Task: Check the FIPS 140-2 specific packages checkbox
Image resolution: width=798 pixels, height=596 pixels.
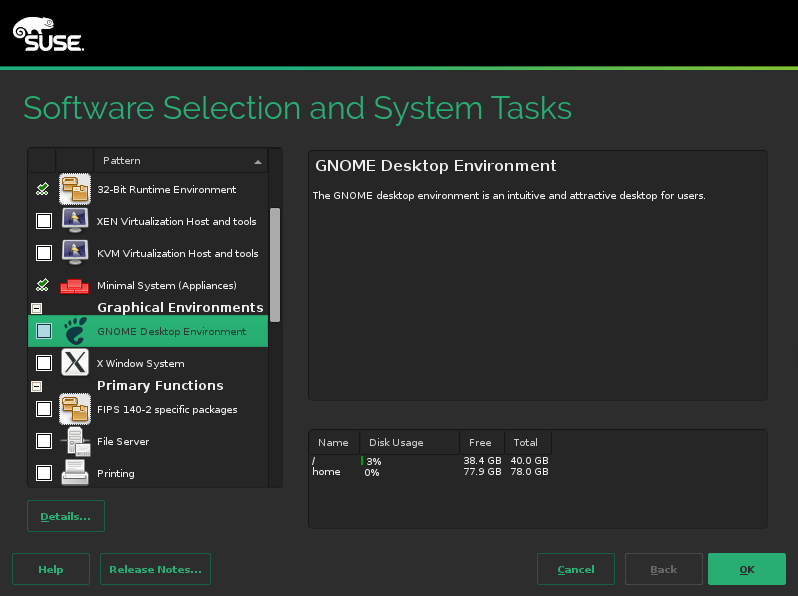Action: tap(44, 409)
